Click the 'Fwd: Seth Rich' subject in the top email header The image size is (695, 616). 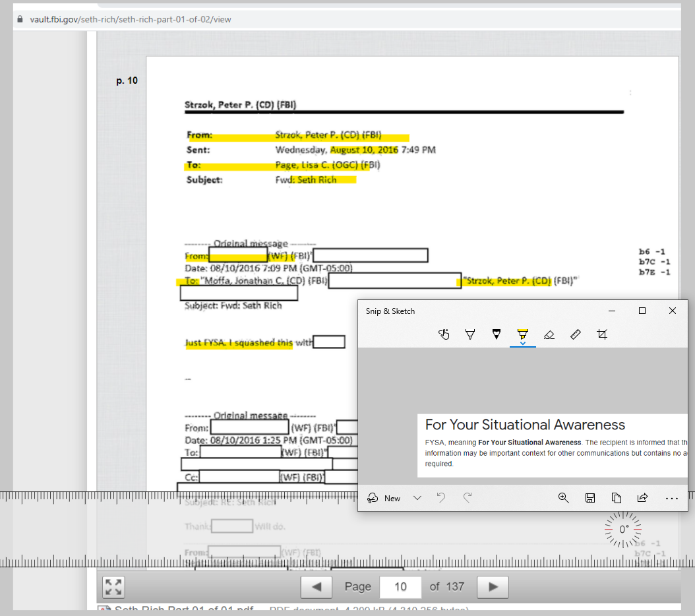(x=306, y=179)
